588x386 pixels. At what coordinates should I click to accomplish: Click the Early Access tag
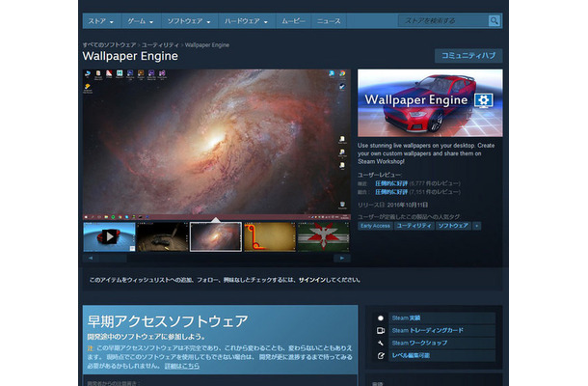coord(375,226)
